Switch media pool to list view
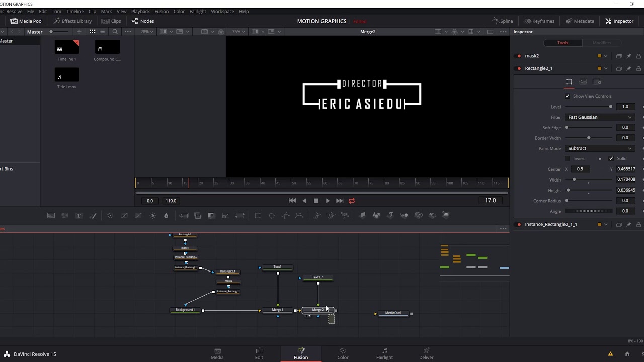 pyautogui.click(x=102, y=32)
